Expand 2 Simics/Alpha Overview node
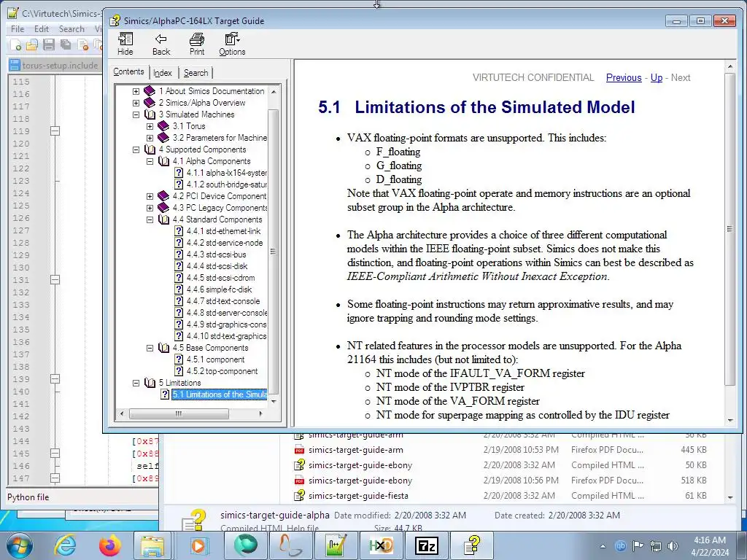This screenshot has height=560, width=747. click(136, 103)
